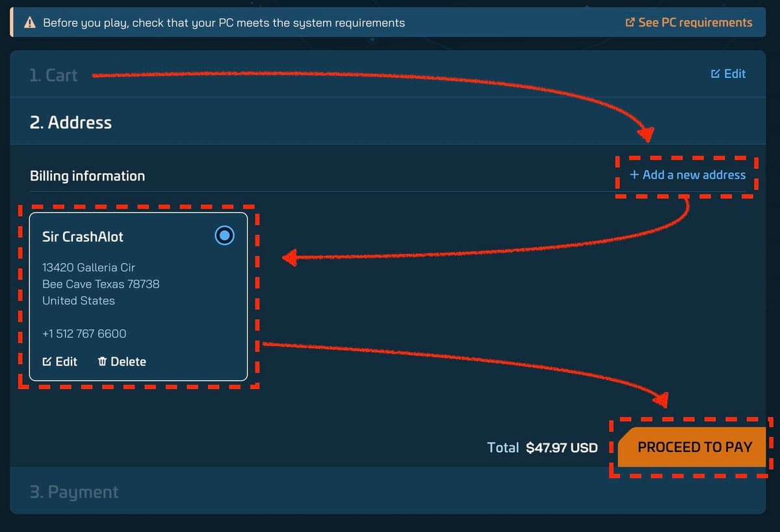Viewport: 780px width, 532px height.
Task: Open the See PC requirements link
Action: coord(688,23)
